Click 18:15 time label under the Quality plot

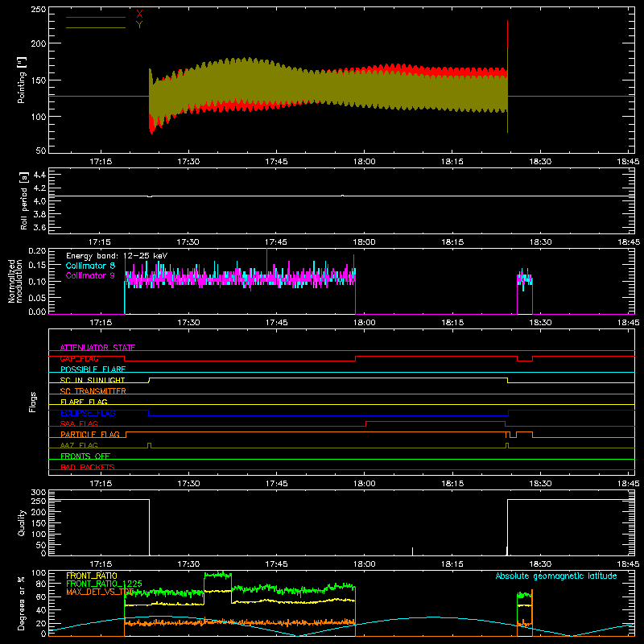click(452, 564)
